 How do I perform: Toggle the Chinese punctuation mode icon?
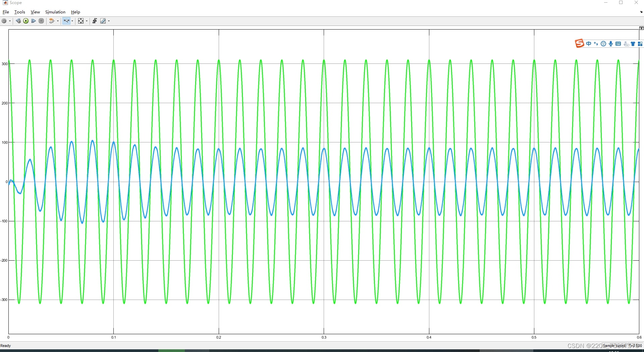(x=596, y=44)
